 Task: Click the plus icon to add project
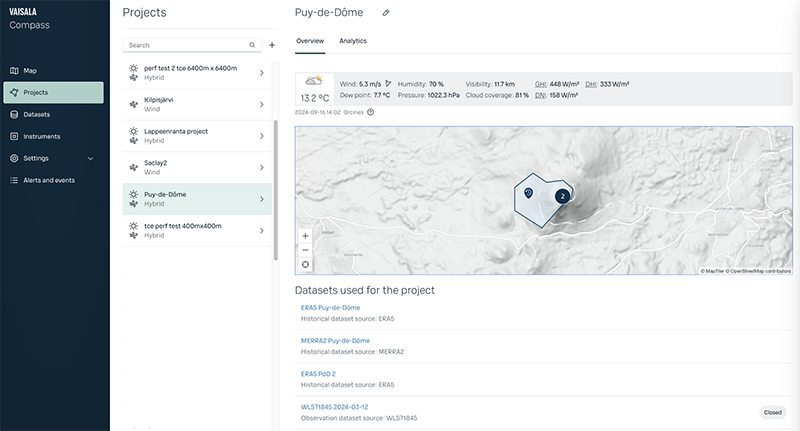272,45
